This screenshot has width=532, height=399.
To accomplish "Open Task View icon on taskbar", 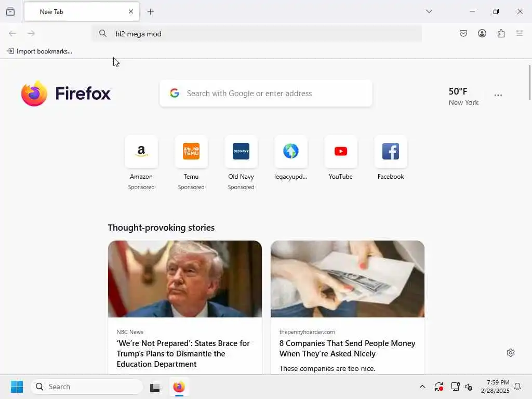I will click(x=155, y=387).
